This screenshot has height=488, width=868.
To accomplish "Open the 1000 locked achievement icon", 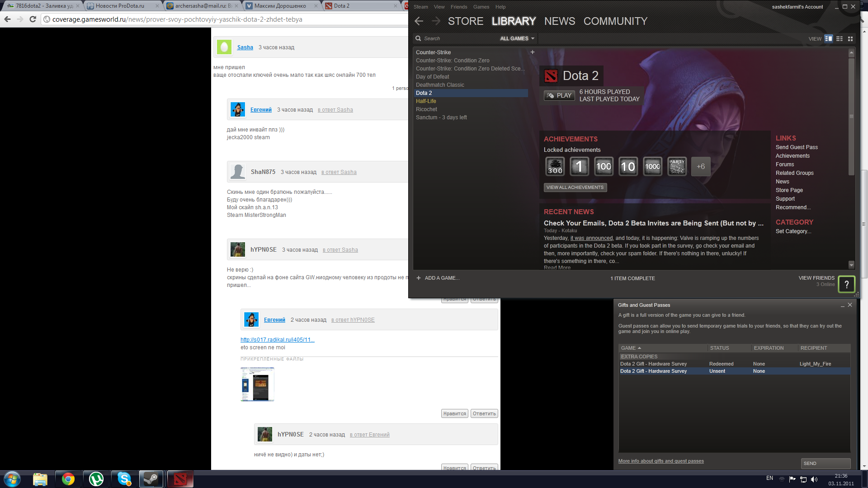I will (x=652, y=167).
